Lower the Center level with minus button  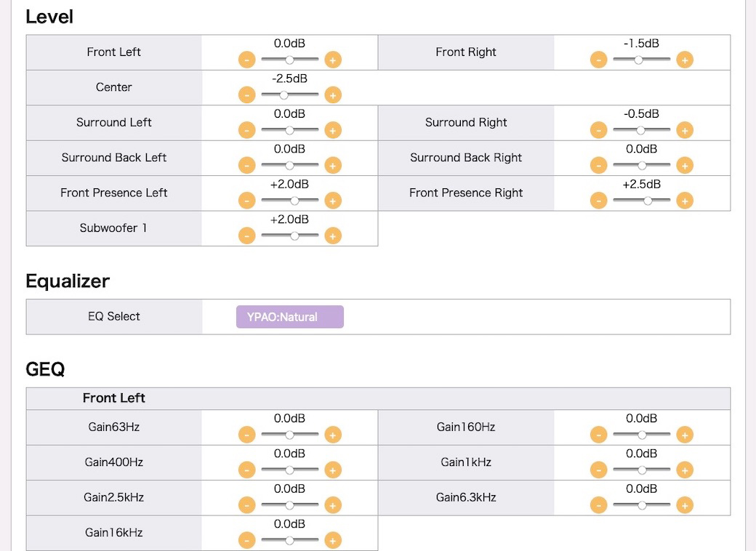[x=247, y=95]
